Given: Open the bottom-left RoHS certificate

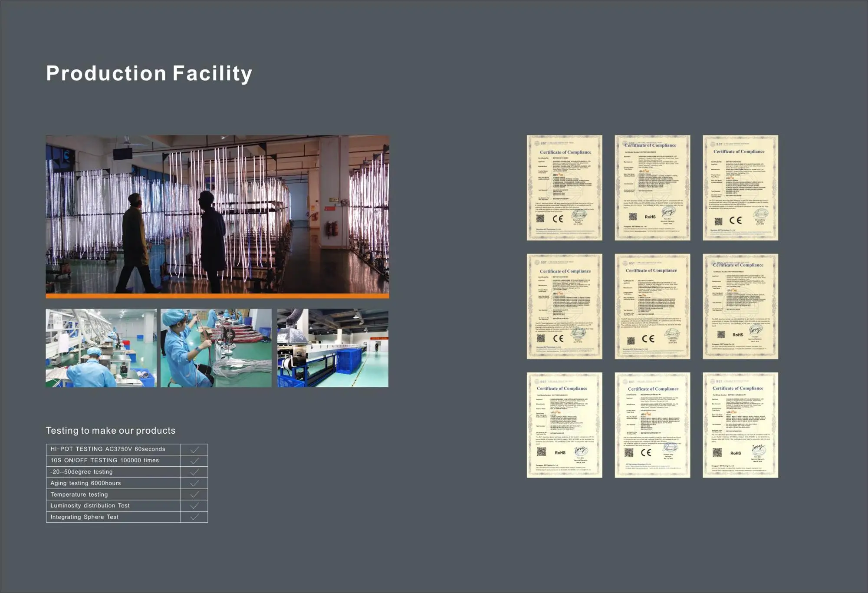Looking at the screenshot, I should [x=564, y=425].
